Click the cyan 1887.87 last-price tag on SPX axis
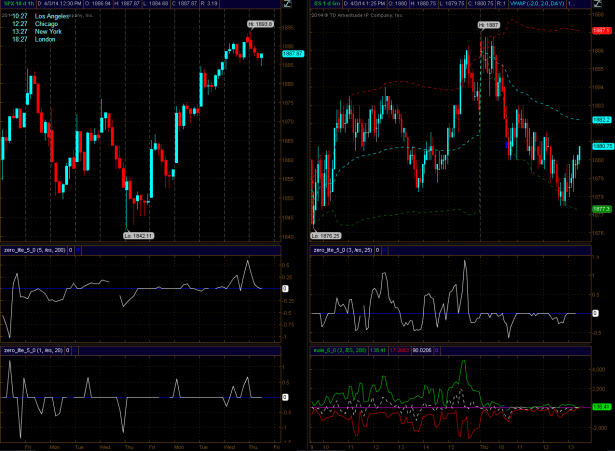The image size is (615, 451). tap(293, 53)
